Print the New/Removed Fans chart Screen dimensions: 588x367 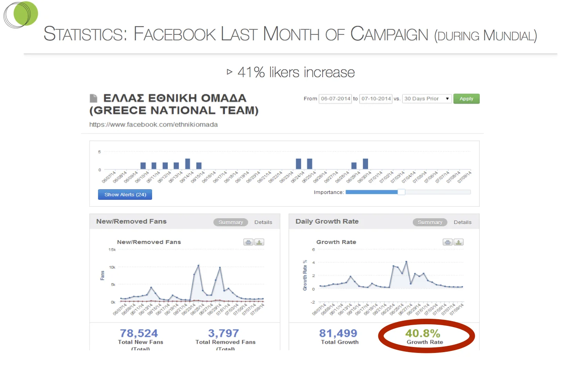click(x=249, y=242)
